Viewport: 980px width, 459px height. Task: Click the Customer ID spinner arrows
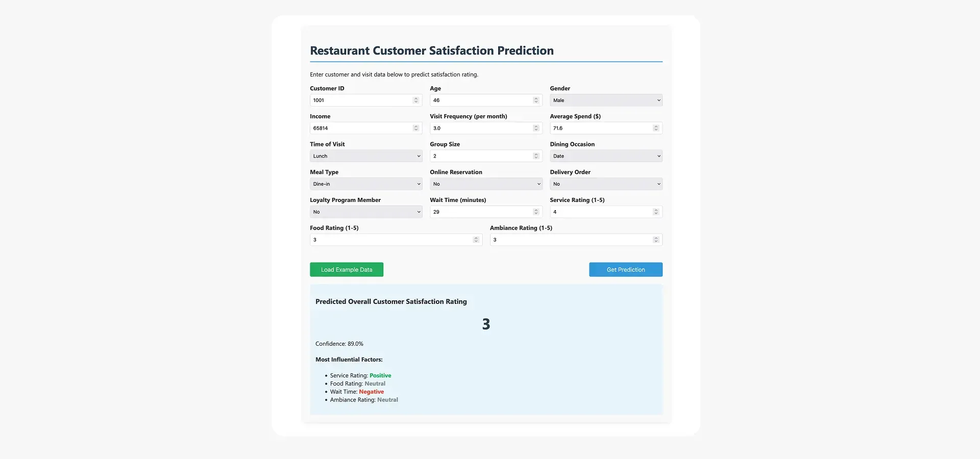(x=416, y=100)
